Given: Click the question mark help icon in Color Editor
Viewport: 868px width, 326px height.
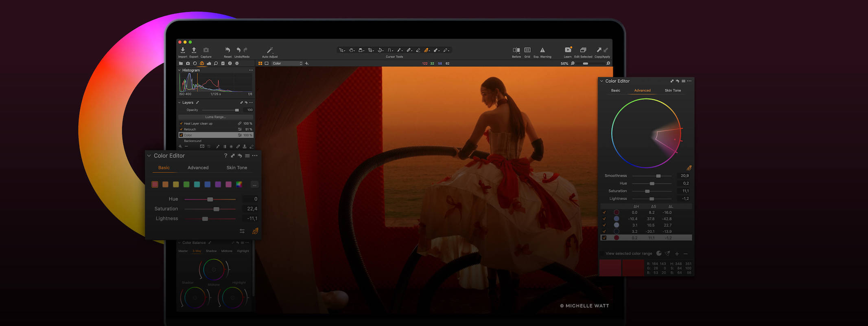Looking at the screenshot, I should (225, 156).
